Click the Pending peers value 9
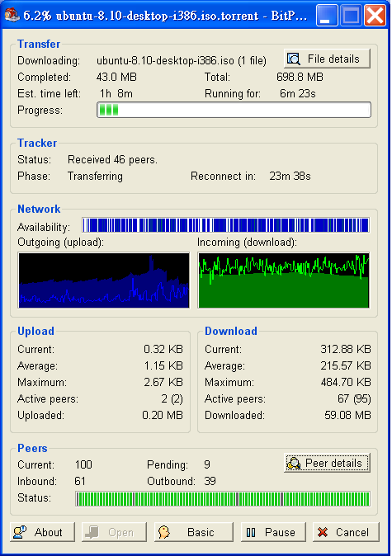Viewport: 392px width, 556px height. (207, 465)
